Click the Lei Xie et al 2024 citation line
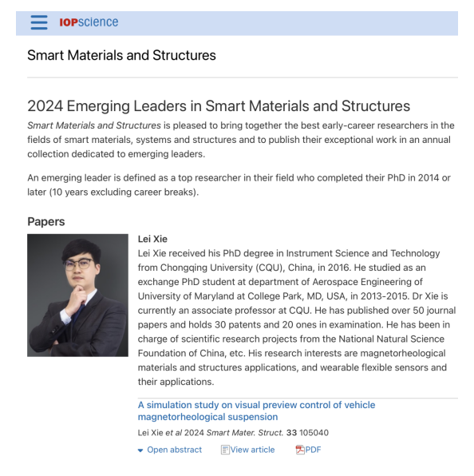 click(x=233, y=433)
